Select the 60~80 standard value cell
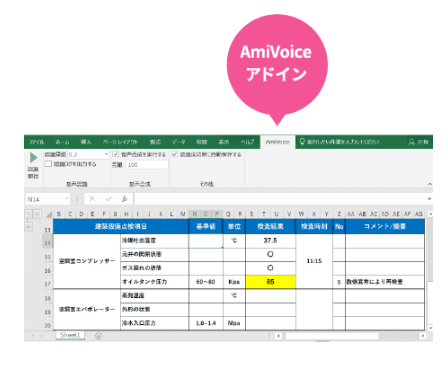 [206, 282]
